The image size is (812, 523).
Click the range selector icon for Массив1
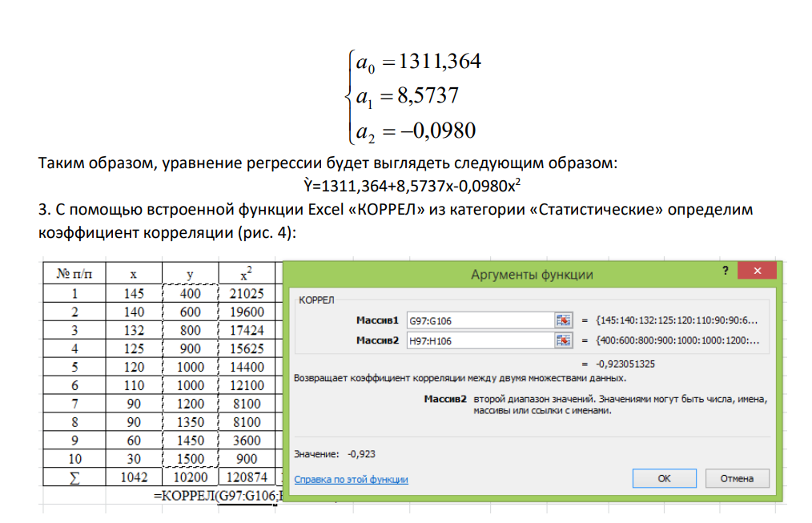point(563,320)
